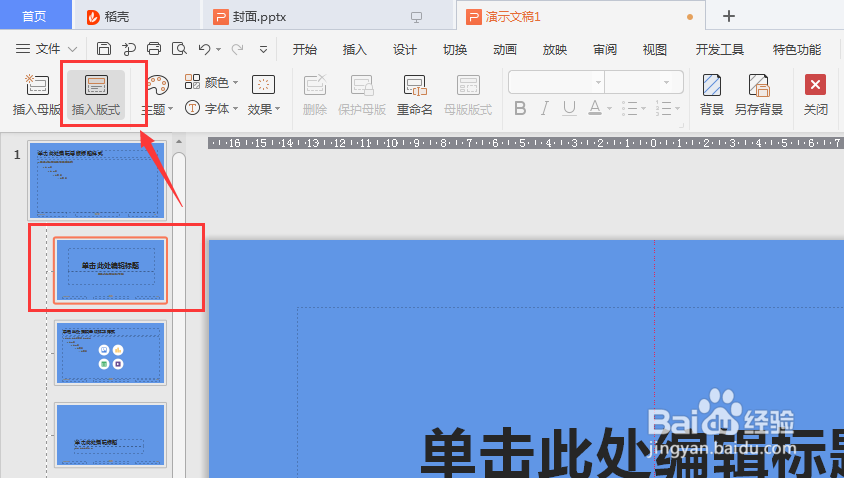
Task: Click the hamburger menu icon beside 文件
Action: (x=23, y=49)
